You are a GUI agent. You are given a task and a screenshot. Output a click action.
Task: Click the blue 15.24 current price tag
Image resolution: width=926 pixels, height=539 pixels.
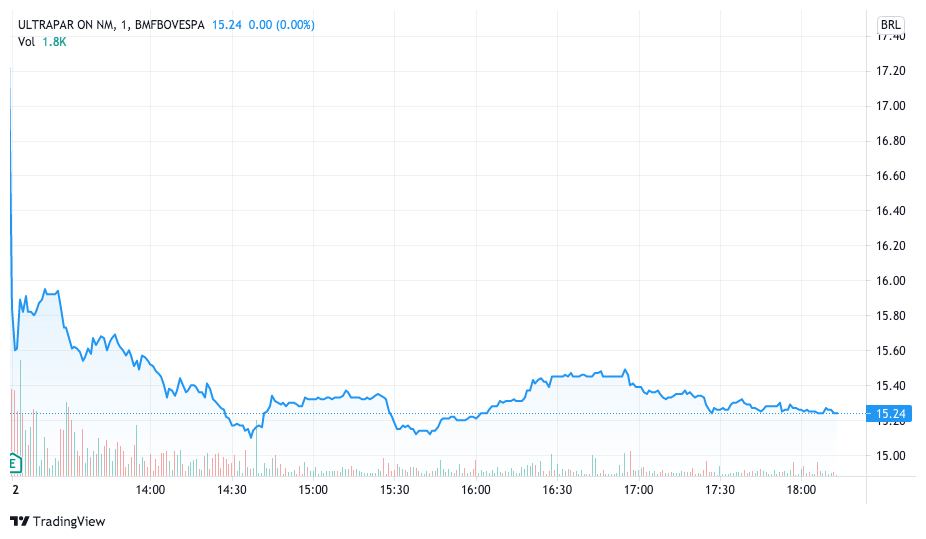point(890,413)
